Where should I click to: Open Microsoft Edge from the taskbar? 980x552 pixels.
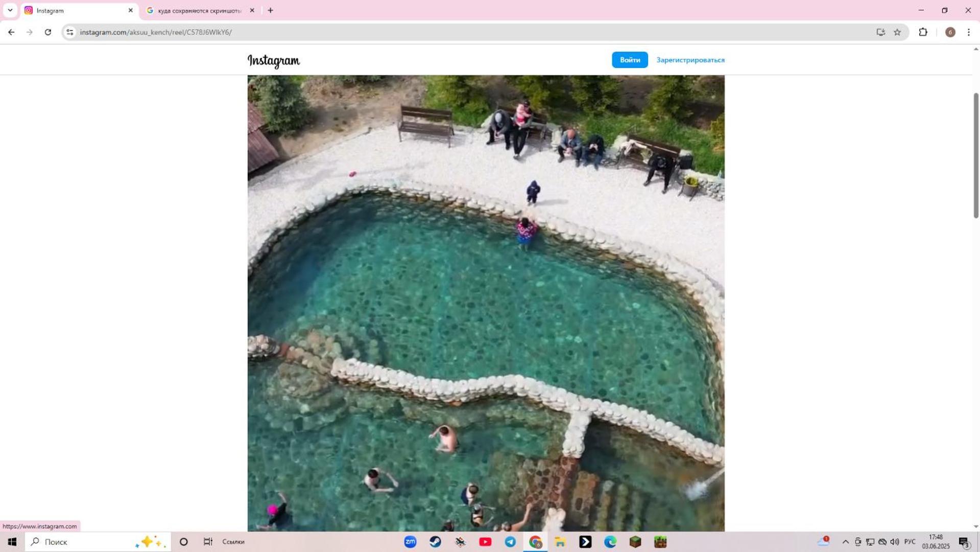pos(610,542)
